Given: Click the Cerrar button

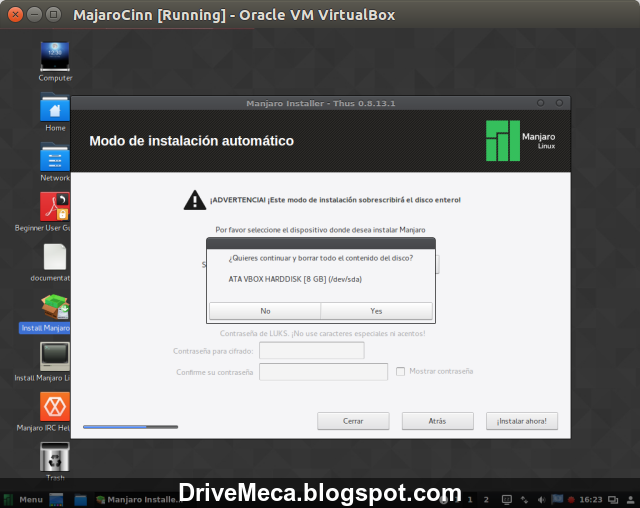Looking at the screenshot, I should tap(353, 421).
